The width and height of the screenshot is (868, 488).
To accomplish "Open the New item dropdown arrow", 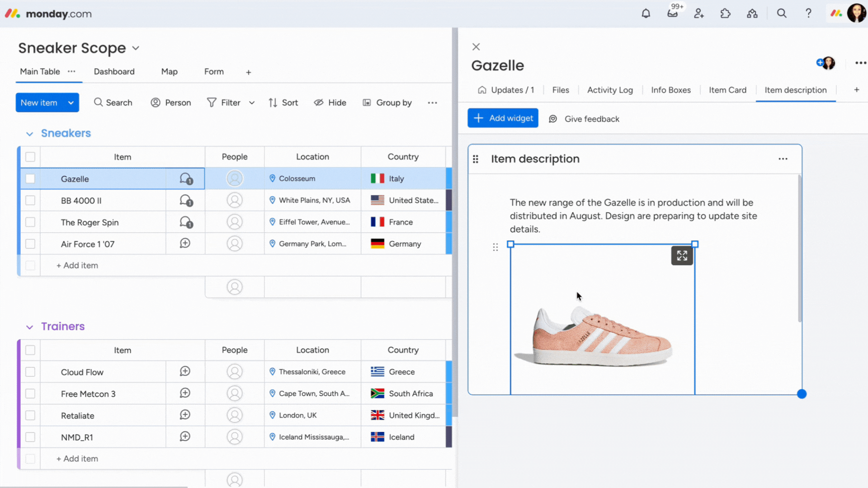I will 71,103.
